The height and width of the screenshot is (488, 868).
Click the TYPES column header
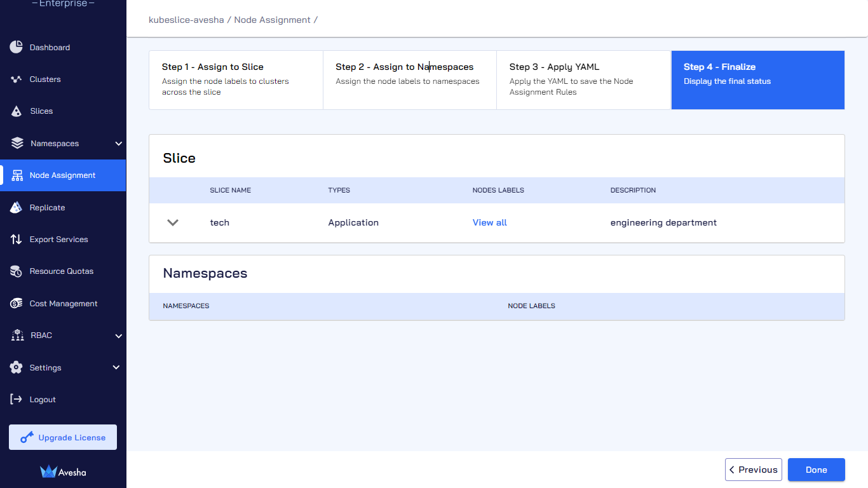pos(339,190)
